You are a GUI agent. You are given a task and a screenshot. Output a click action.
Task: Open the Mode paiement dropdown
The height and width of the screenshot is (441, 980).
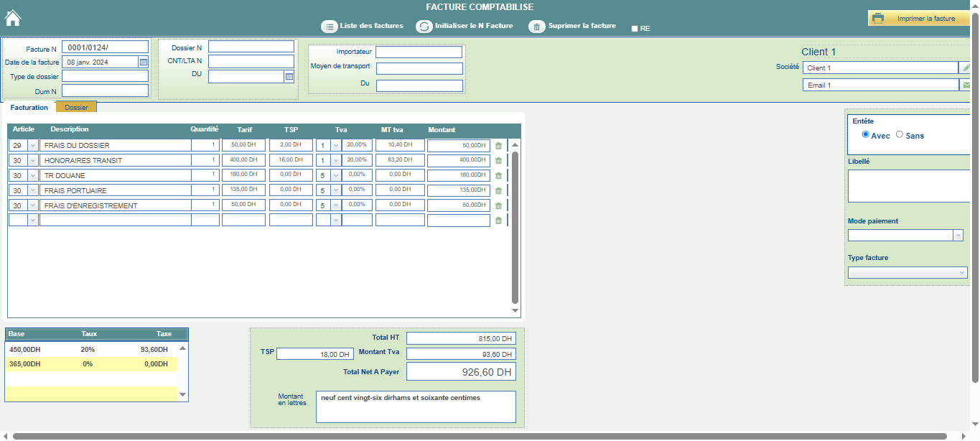point(958,236)
